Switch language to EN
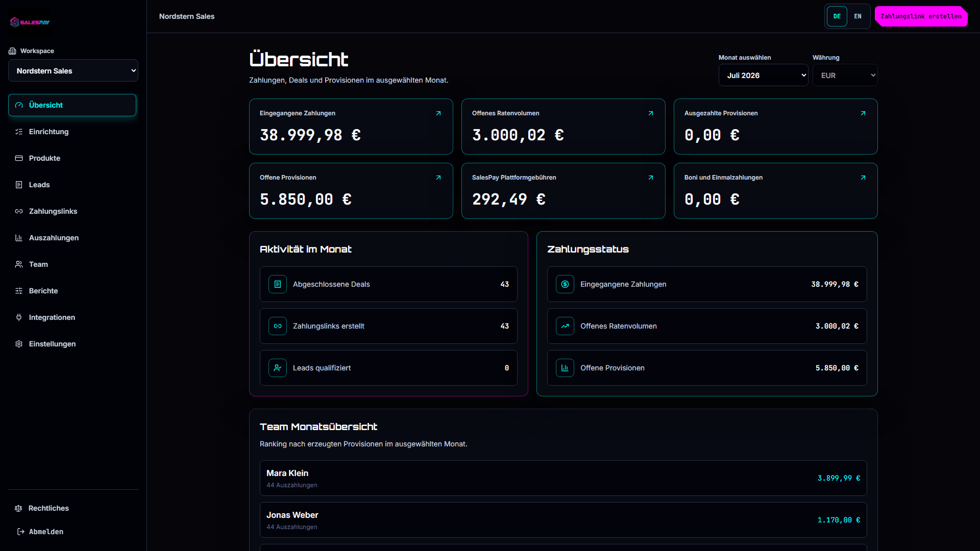The height and width of the screenshot is (551, 980). (858, 16)
